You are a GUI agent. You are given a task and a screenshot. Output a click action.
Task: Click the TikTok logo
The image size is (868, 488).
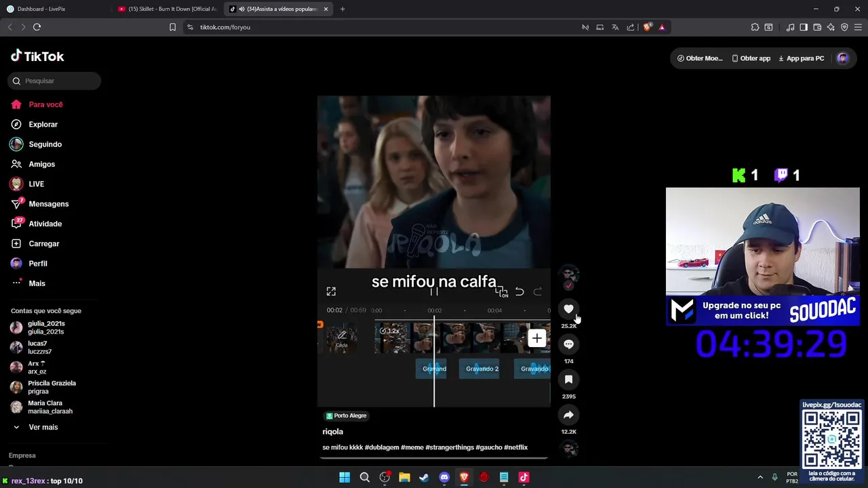[x=37, y=56]
